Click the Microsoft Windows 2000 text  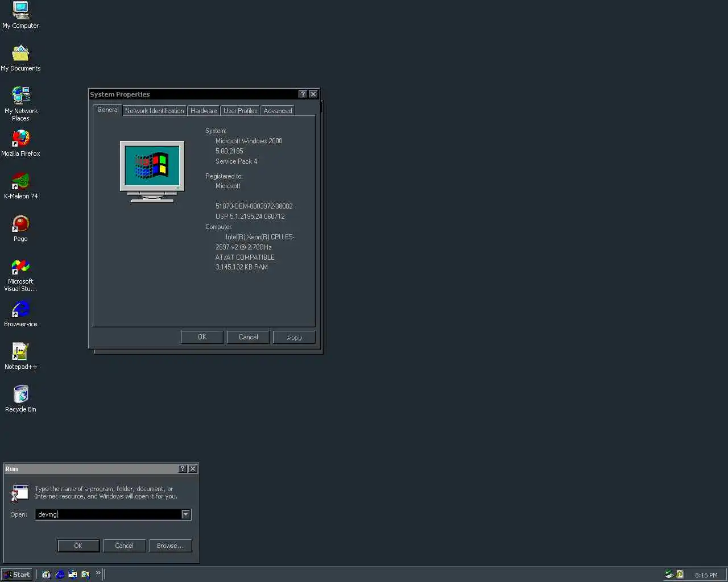coord(249,141)
